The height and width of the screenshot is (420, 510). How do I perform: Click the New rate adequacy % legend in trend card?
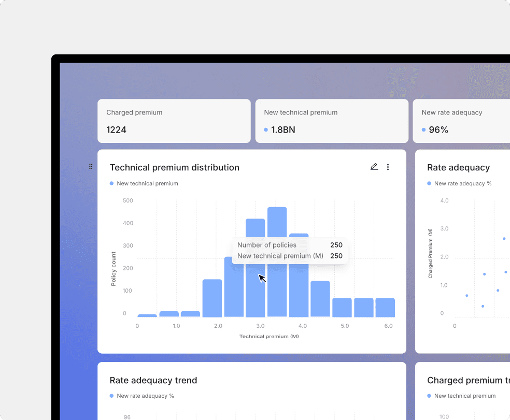(142, 396)
